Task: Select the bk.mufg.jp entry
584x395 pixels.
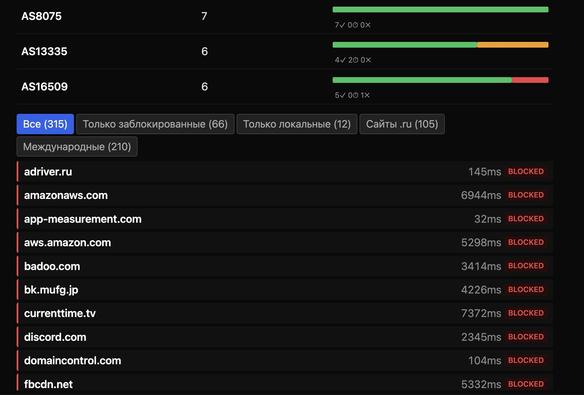Action: tap(285, 290)
